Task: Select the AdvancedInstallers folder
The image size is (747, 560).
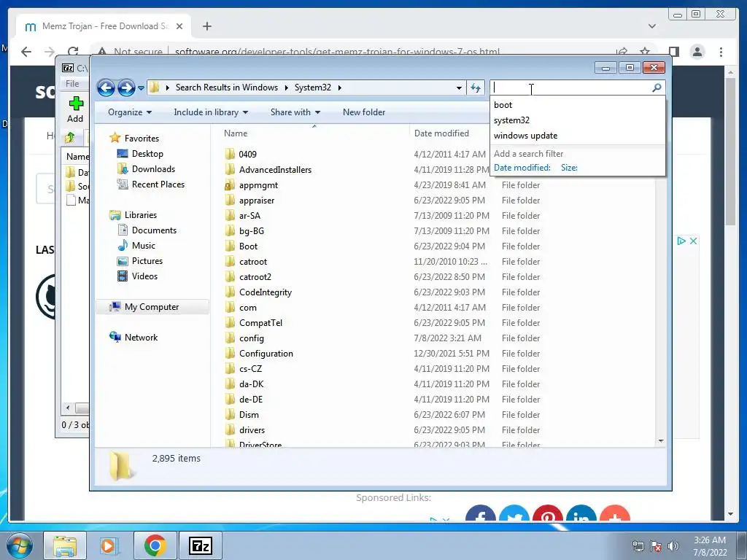Action: pos(275,169)
